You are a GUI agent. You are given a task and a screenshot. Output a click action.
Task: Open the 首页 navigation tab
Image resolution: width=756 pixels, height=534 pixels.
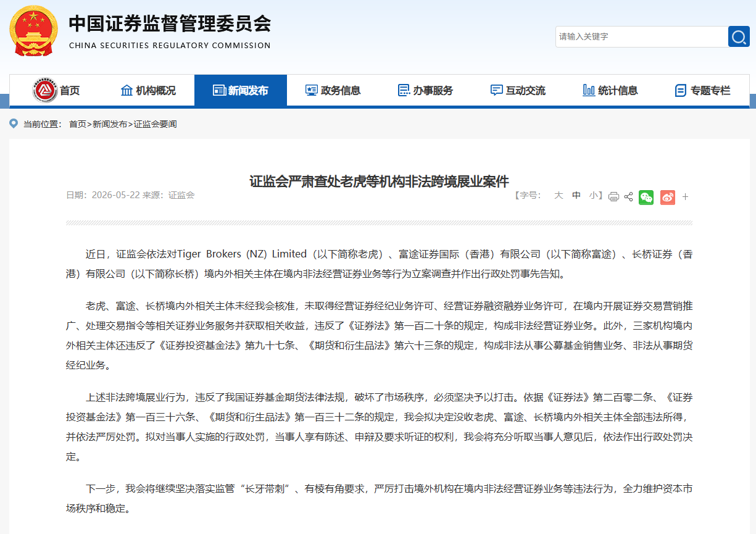[56, 91]
